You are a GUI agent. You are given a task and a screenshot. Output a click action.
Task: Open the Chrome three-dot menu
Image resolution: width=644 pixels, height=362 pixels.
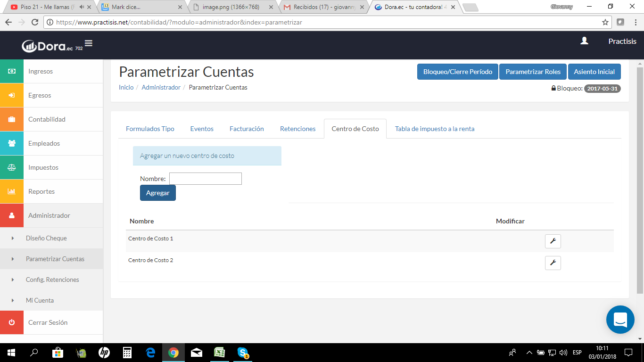pos(635,22)
